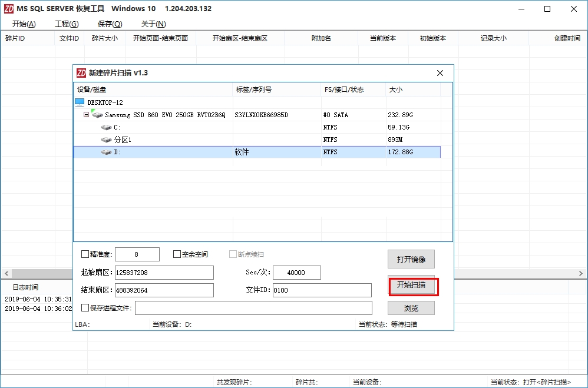This screenshot has width=588, height=388.
Task: Click the 日志时间 column header
Action: [25, 287]
